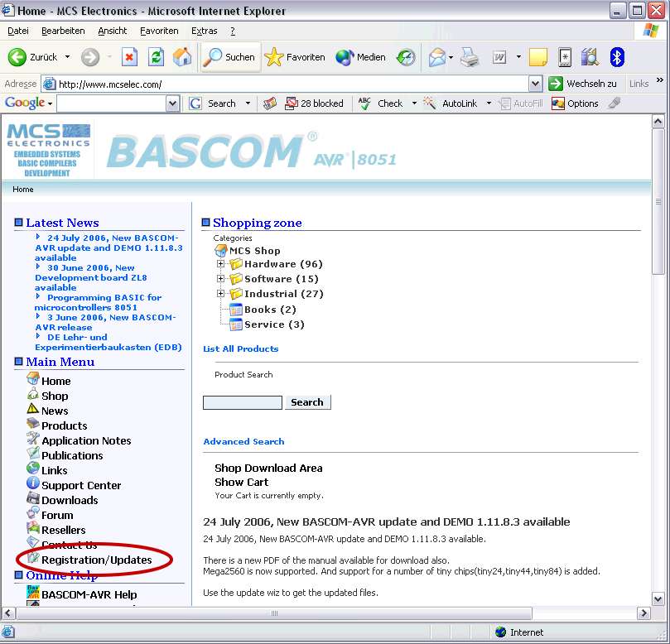Open the Show Cart link

tap(242, 482)
